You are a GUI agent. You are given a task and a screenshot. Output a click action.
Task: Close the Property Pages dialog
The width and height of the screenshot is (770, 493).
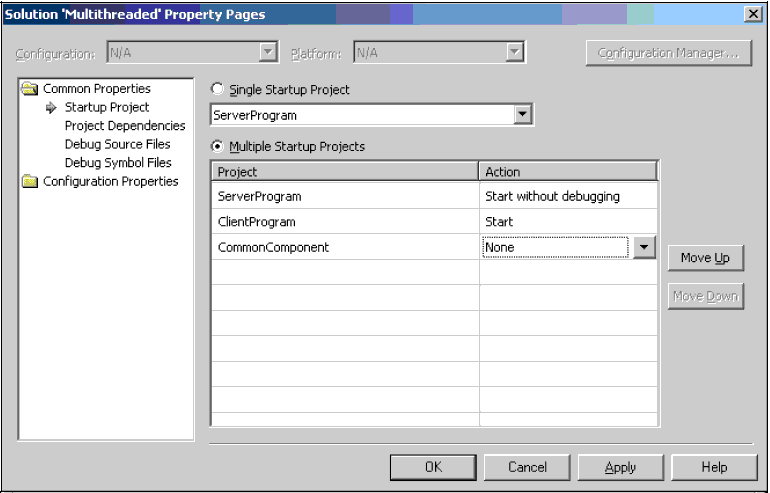tap(753, 14)
